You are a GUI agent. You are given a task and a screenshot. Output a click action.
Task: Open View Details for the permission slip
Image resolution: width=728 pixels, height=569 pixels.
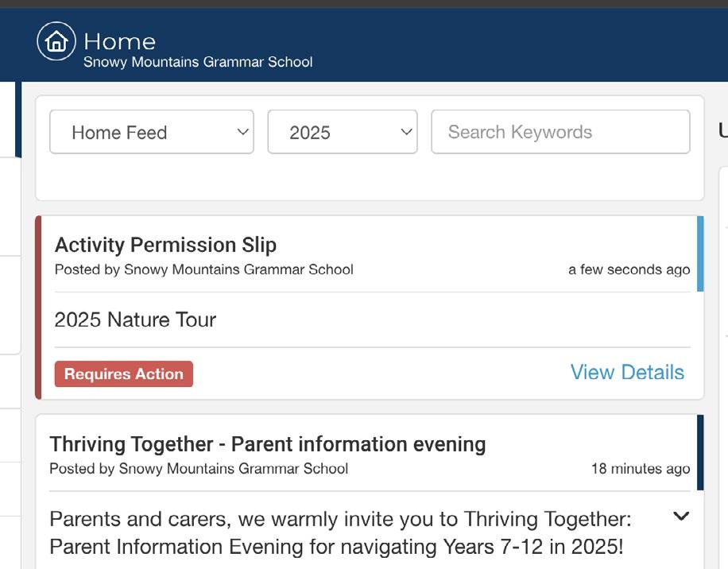click(x=627, y=373)
